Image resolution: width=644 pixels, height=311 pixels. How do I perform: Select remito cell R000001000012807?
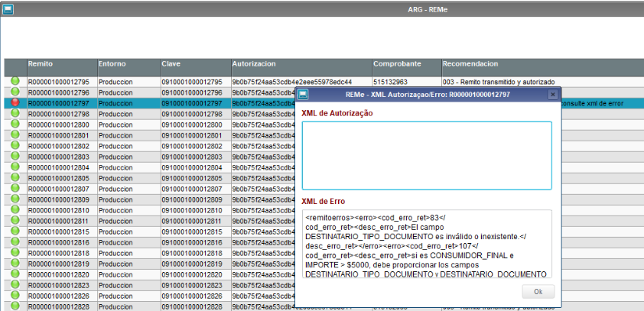(x=62, y=190)
